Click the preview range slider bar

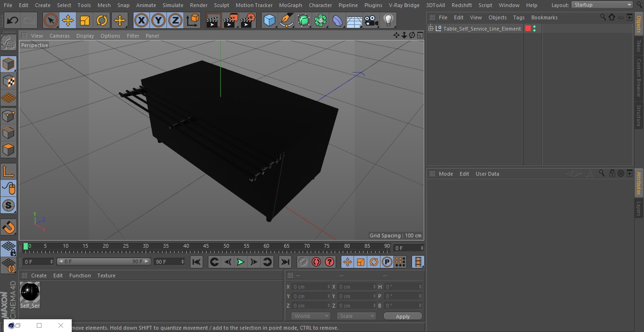[104, 261]
